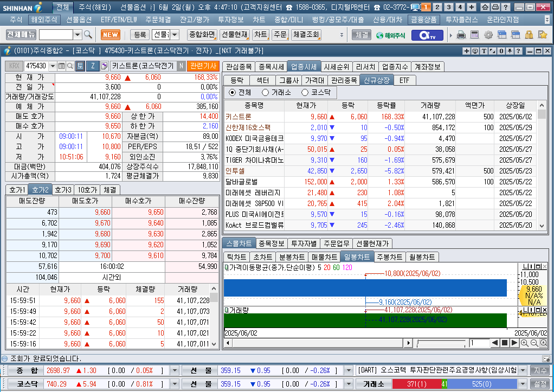Click the 설정 button at bottom right
The height and width of the screenshot is (392, 554).
(x=540, y=384)
